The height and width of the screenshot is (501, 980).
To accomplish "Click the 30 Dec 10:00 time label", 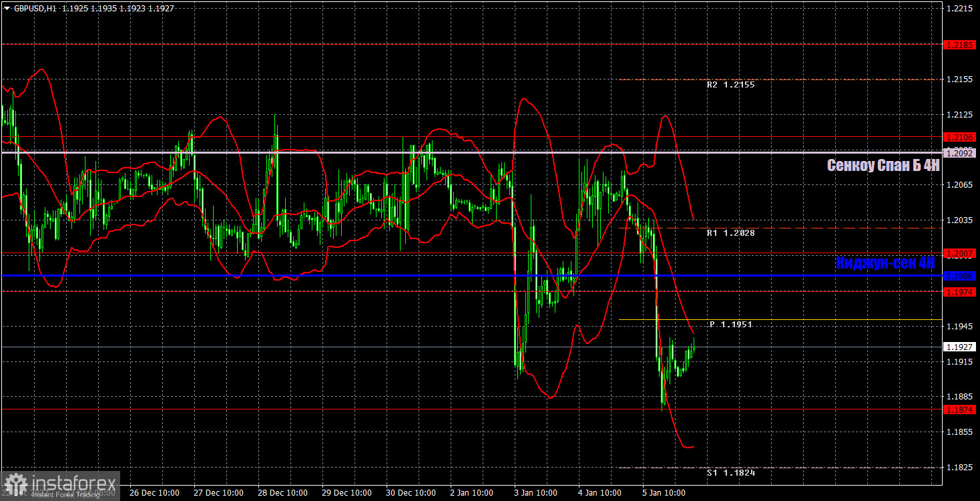I will [x=411, y=493].
